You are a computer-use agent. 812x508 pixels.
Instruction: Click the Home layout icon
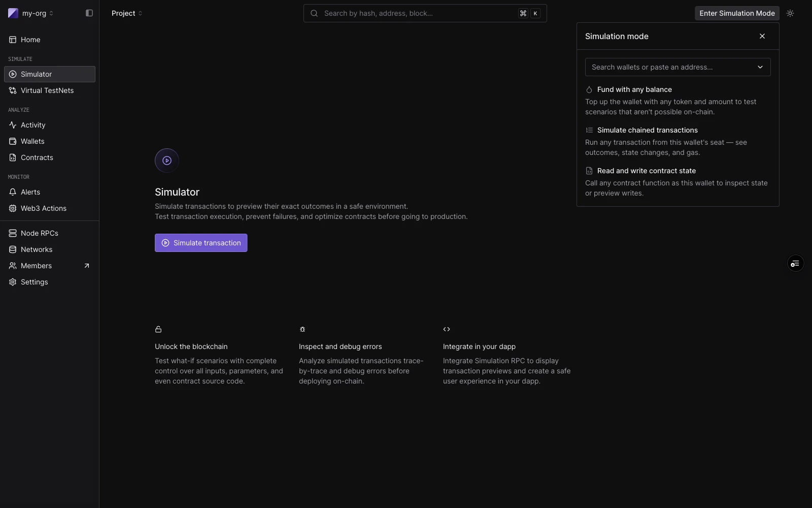coord(13,40)
